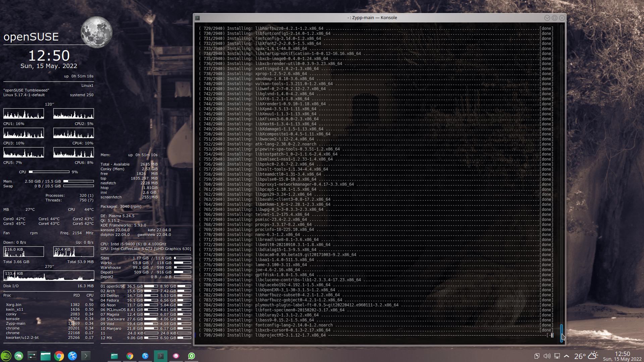644x362 pixels.
Task: Click the large 12:50 Conky clock
Action: (x=49, y=56)
